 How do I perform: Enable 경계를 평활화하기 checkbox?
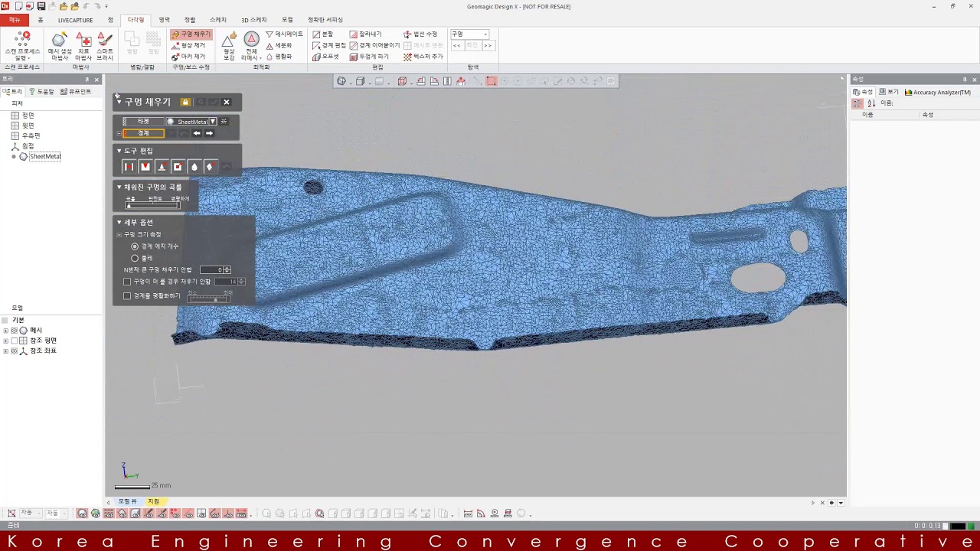click(x=127, y=295)
